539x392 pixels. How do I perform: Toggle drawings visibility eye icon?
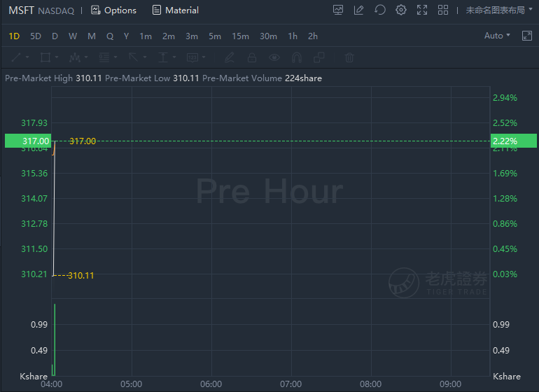(x=274, y=57)
